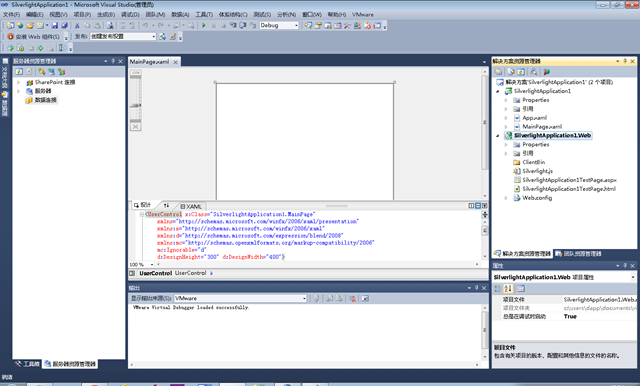This screenshot has width=640, height=386.
Task: Click the Properties icon in Solution Explorer toolbar
Action: coord(498,72)
